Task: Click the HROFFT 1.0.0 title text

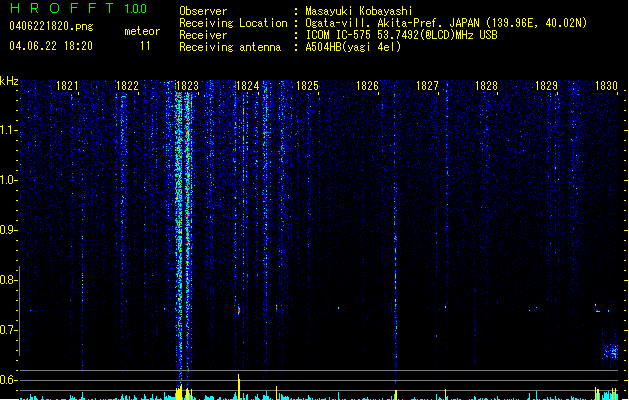Action: coord(78,8)
